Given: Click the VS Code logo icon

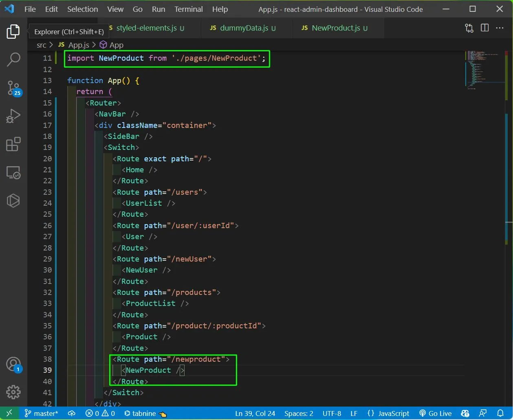Looking at the screenshot, I should click(x=9, y=9).
